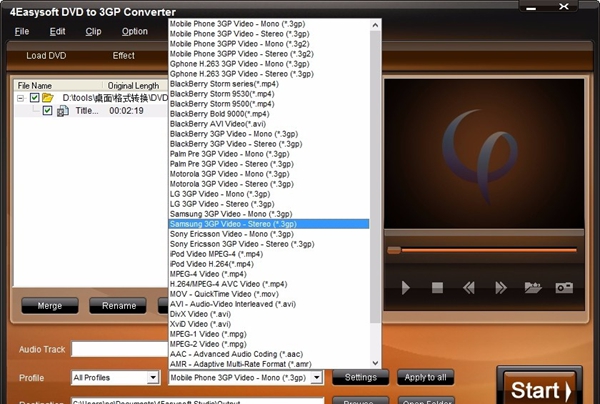Select Motorola 3GP Video - Stereo

269,184
